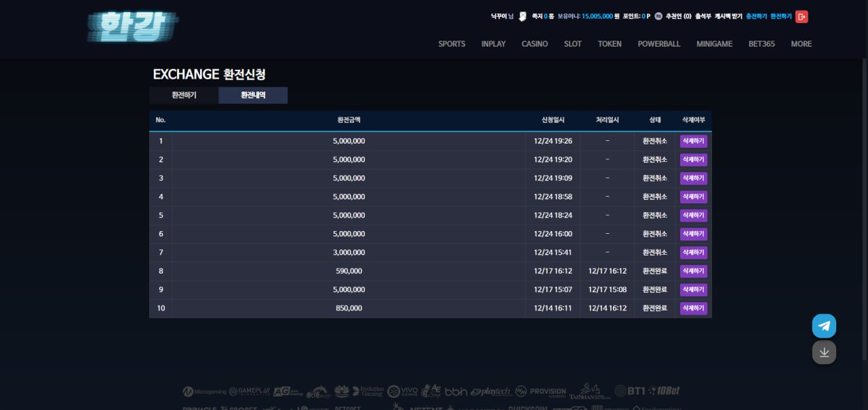Click the point exchange icon beside 포인트
This screenshot has width=868, height=410.
point(658,16)
